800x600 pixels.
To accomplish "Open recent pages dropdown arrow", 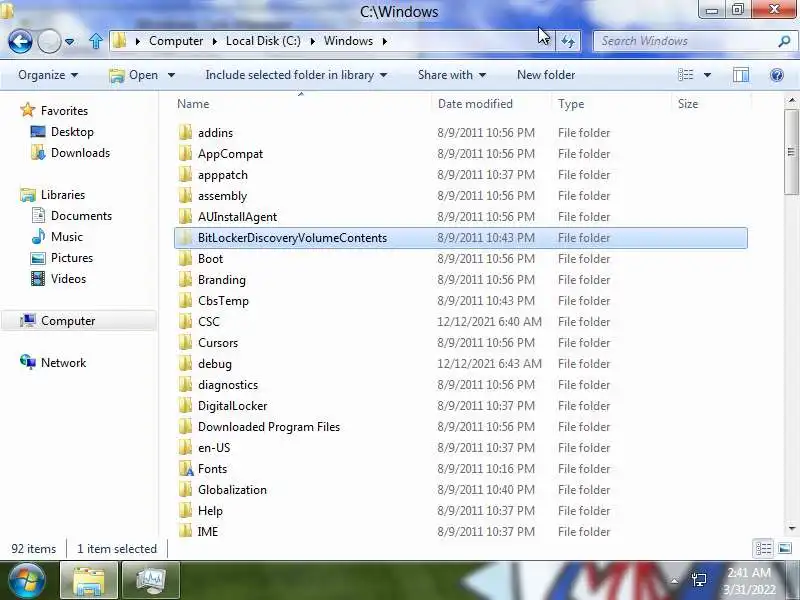I will [69, 42].
